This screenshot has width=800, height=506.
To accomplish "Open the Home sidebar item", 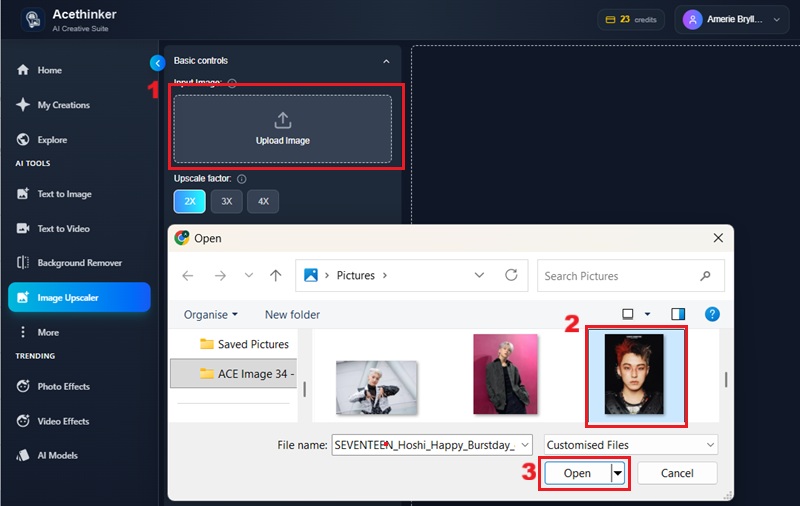I will click(x=39, y=70).
